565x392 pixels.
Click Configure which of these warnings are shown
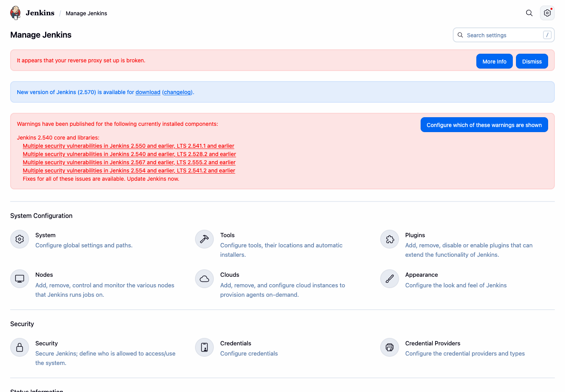tap(484, 125)
